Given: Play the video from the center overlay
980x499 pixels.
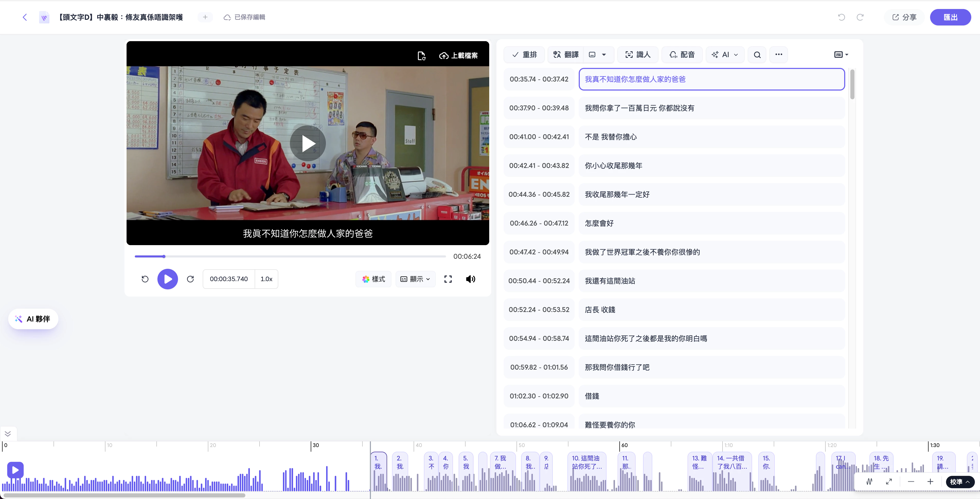Looking at the screenshot, I should click(307, 143).
